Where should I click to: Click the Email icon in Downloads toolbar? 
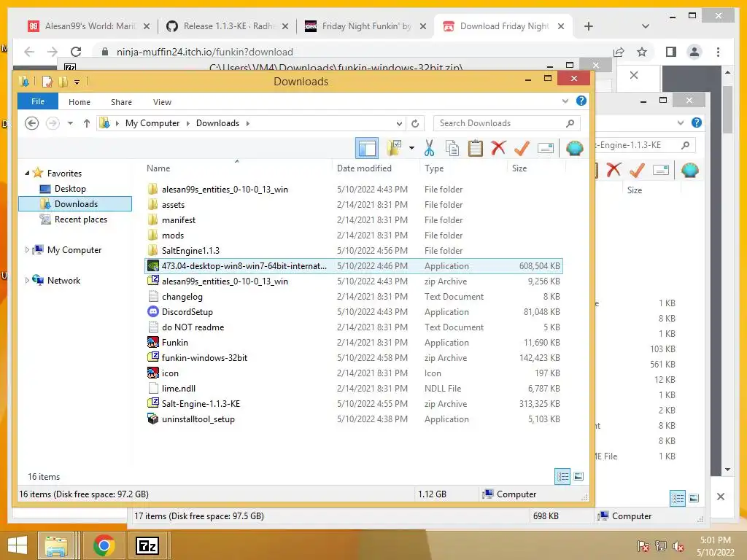coord(546,149)
